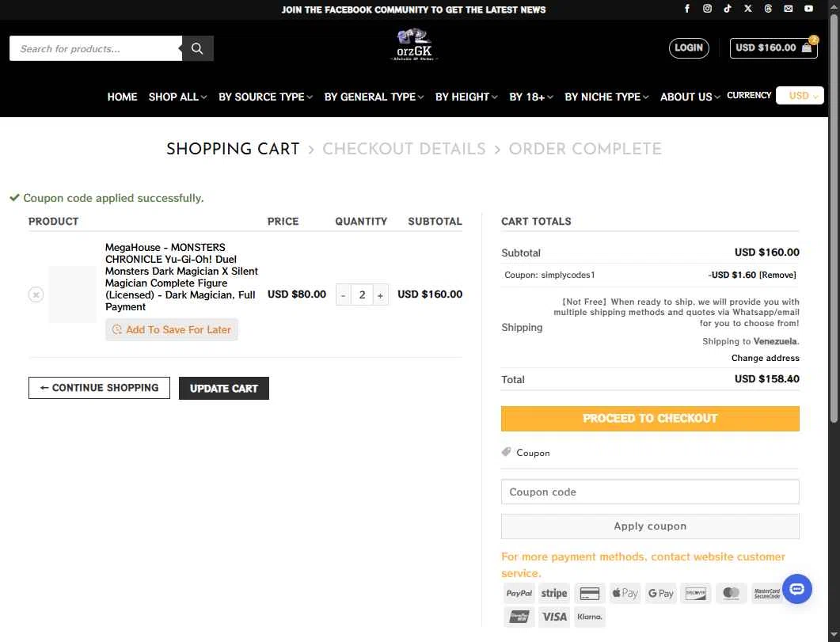The width and height of the screenshot is (840, 642).
Task: Open the Facebook social icon
Action: pos(686,9)
